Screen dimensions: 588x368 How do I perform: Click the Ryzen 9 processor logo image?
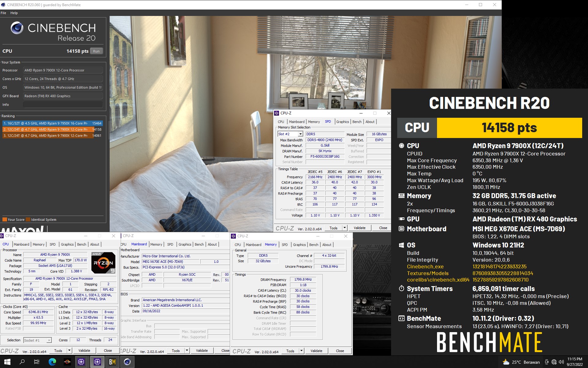coord(104,263)
